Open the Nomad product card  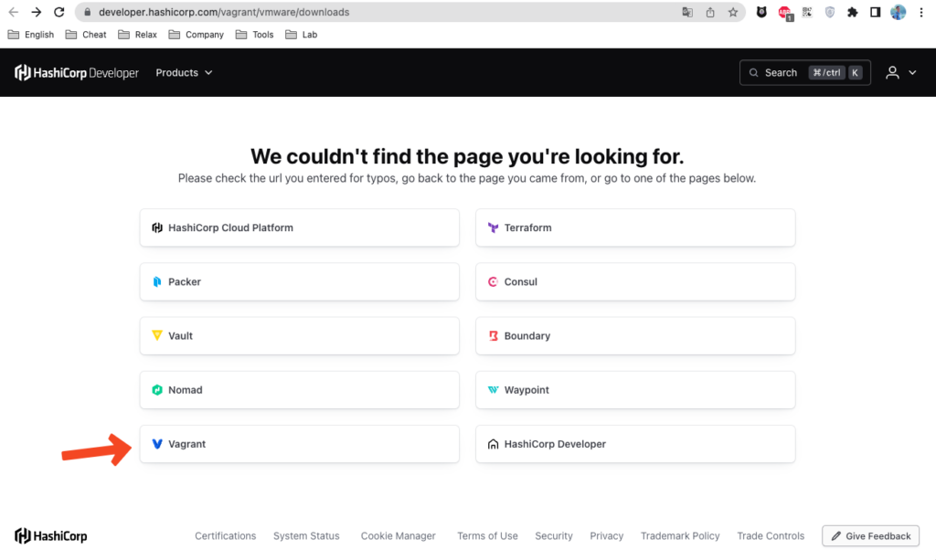point(300,390)
